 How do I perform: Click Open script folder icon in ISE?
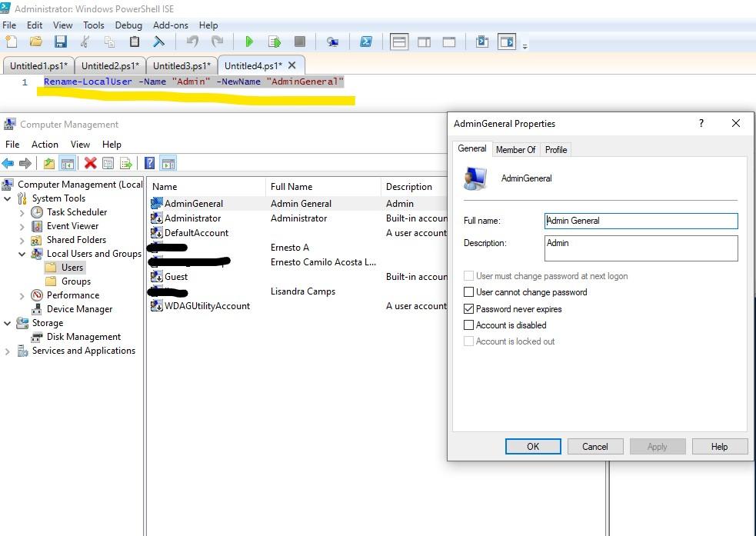[35, 42]
